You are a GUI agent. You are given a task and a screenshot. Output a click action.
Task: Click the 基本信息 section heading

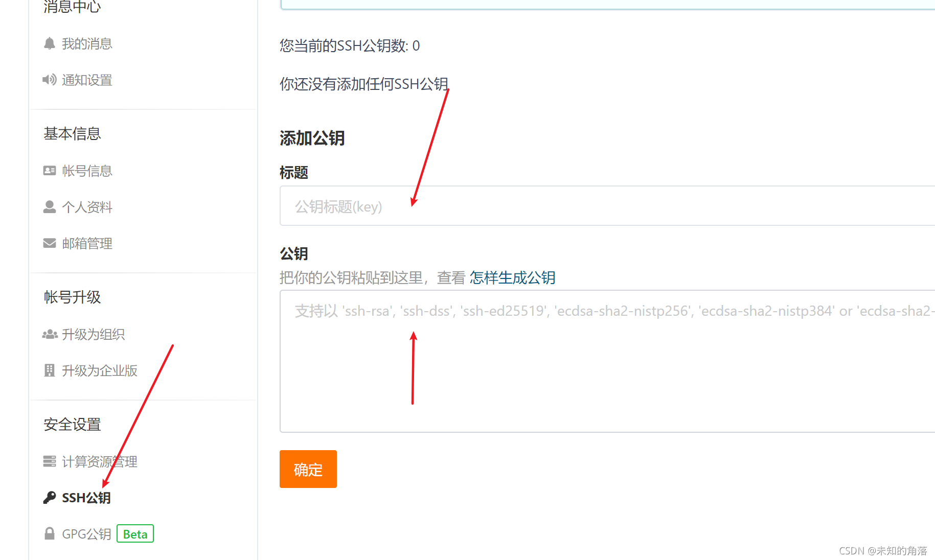pyautogui.click(x=72, y=134)
